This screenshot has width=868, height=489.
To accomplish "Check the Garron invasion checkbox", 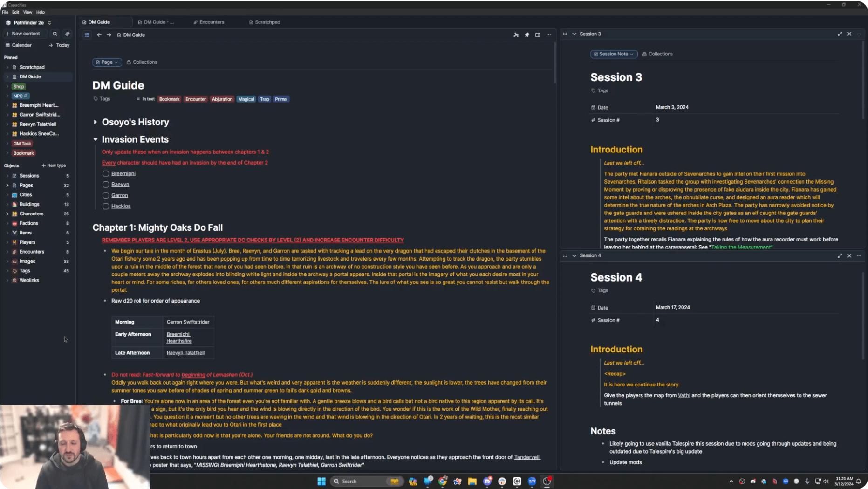I will coord(106,195).
